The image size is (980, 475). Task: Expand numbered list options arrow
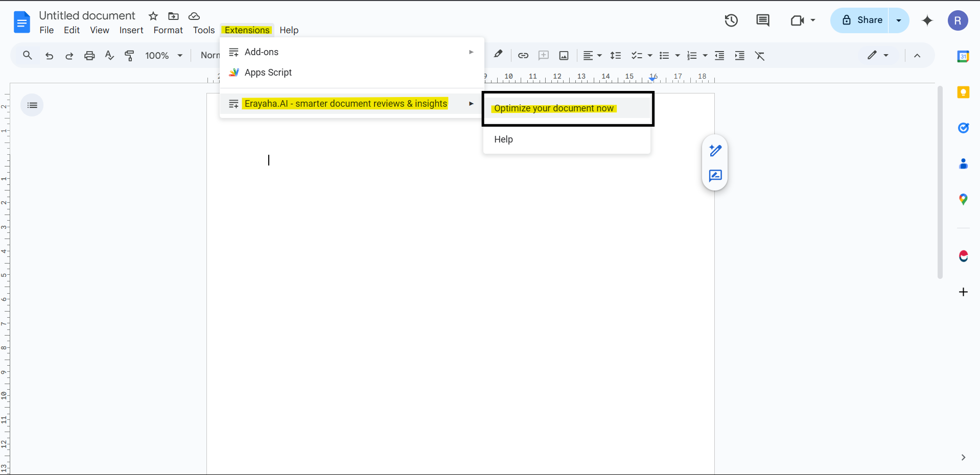705,56
